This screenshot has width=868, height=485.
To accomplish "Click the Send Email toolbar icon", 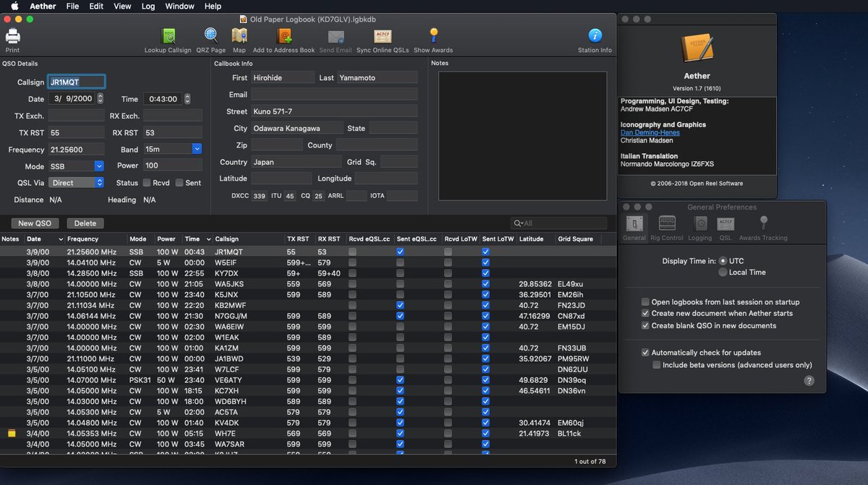I will pyautogui.click(x=335, y=36).
